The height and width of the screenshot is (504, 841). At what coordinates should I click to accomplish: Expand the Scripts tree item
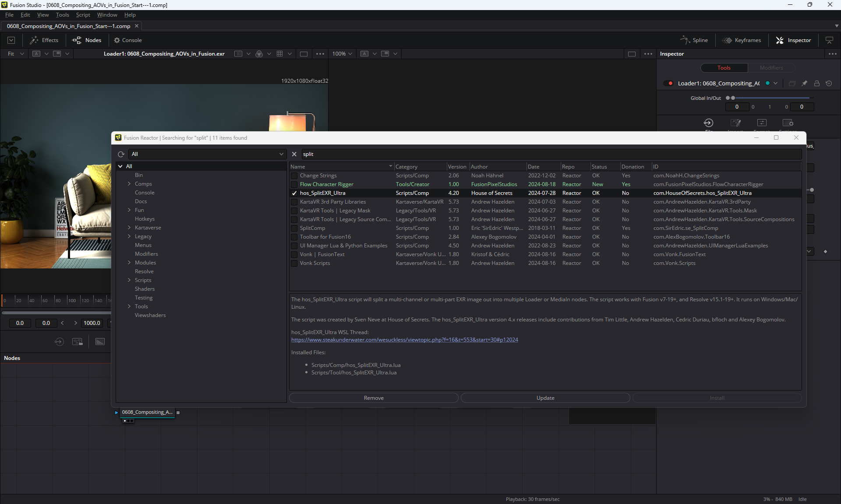tap(129, 280)
